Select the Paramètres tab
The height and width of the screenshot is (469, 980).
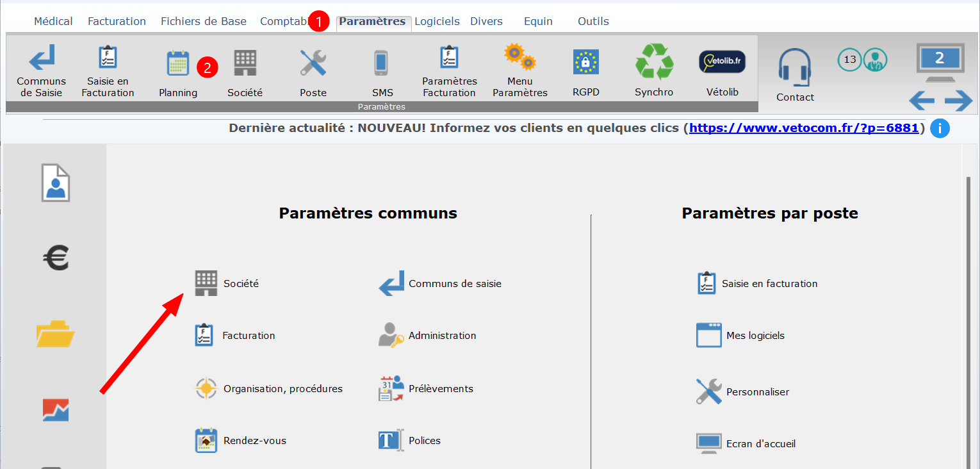372,21
